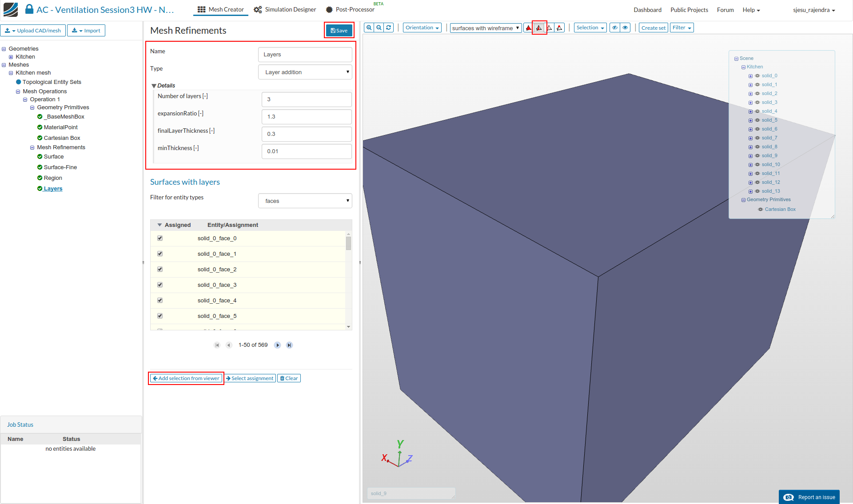This screenshot has width=853, height=504.
Task: Uncheck the solid_0_face_0 checkbox
Action: 160,238
